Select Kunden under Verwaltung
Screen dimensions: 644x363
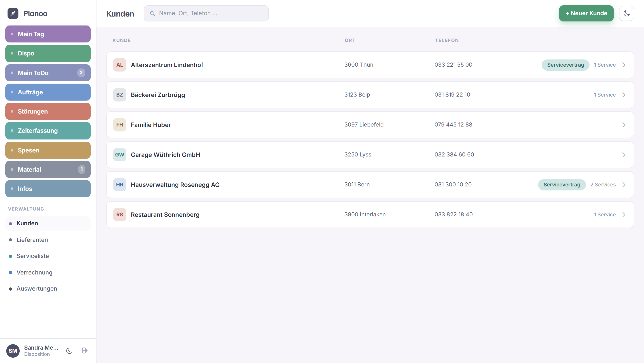click(x=48, y=223)
